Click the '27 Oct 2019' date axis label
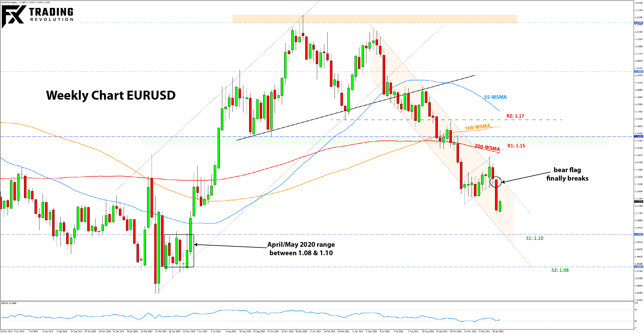 [x=90, y=331]
